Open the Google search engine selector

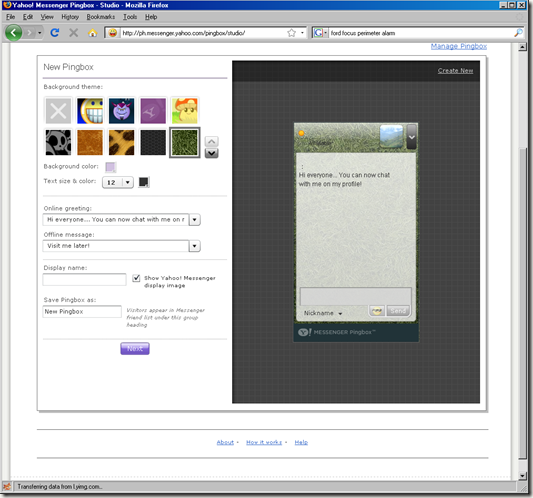tap(321, 33)
